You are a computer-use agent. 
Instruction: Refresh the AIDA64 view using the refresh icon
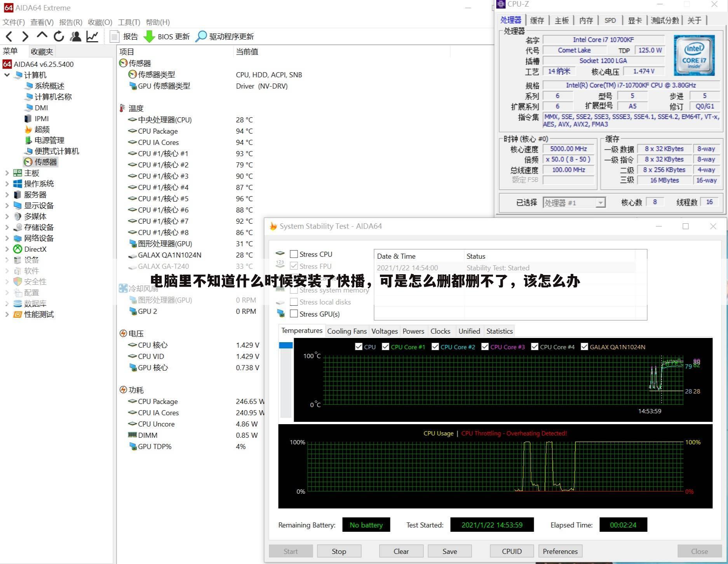point(59,37)
